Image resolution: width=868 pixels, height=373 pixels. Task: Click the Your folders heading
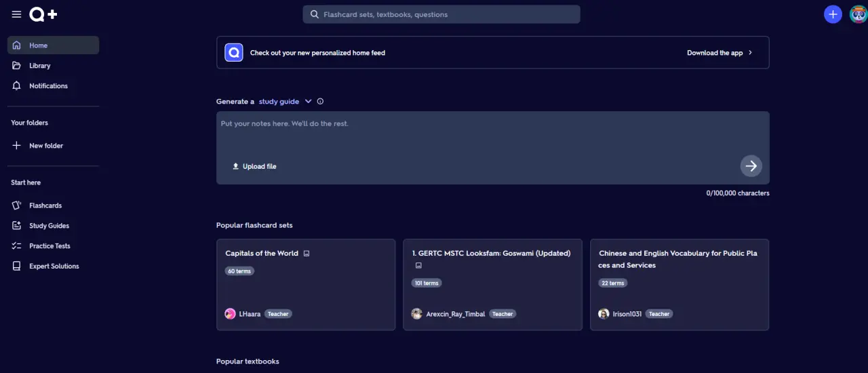[29, 123]
